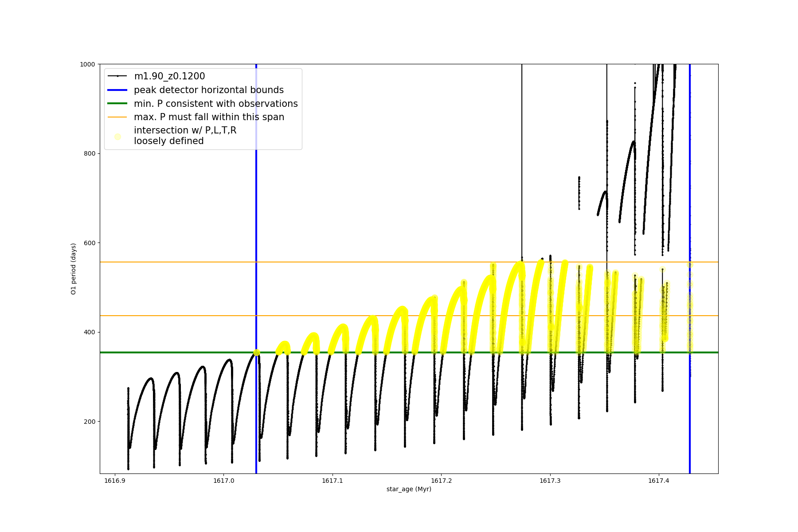The height and width of the screenshot is (532, 798).
Task: Select "max. P must fall within this span" text
Action: click(x=209, y=117)
